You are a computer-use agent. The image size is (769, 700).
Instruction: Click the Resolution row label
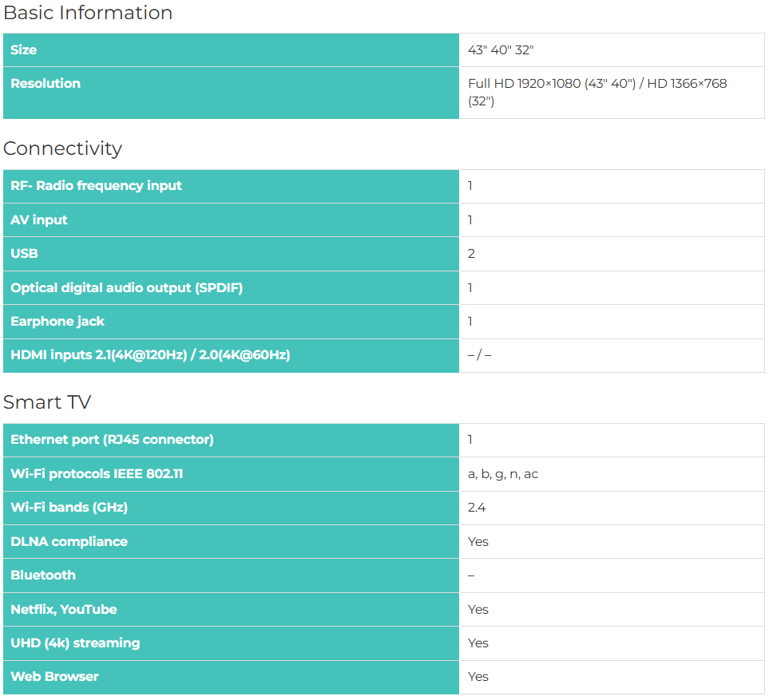coord(46,83)
